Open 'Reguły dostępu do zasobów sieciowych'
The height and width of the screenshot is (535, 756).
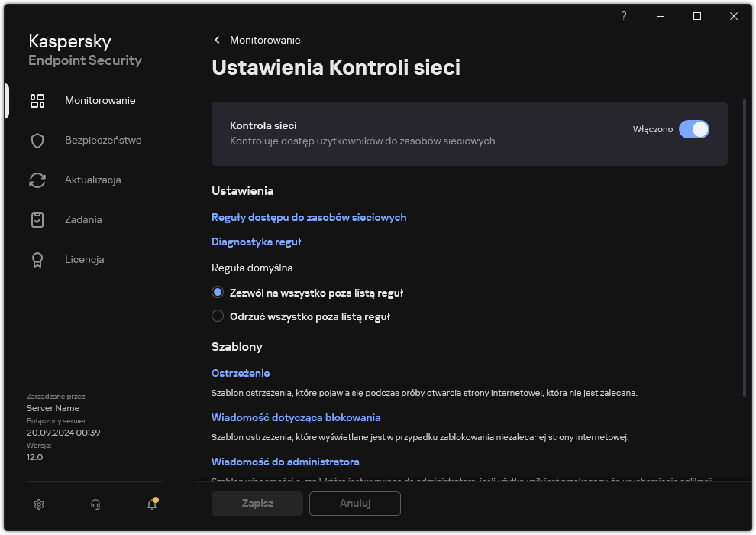click(309, 217)
